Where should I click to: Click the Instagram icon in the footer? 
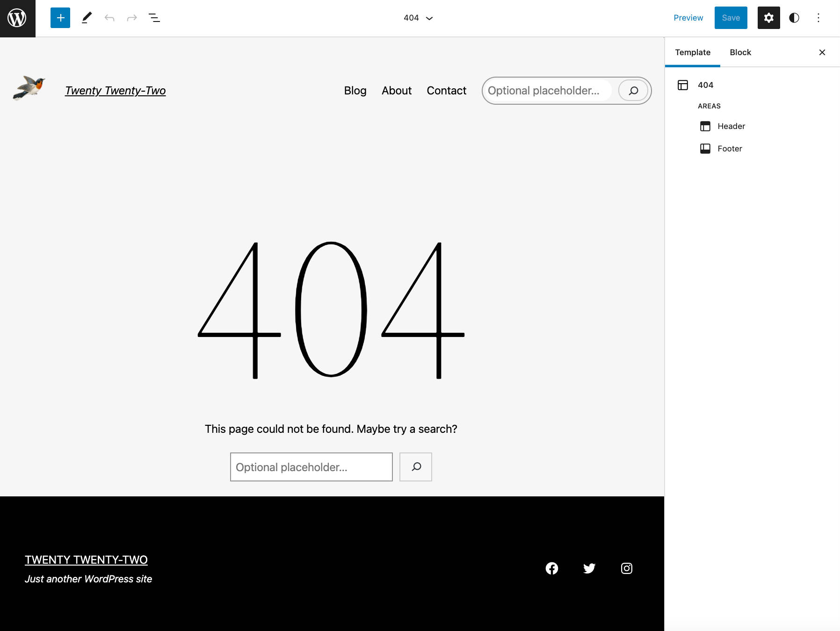click(x=626, y=568)
